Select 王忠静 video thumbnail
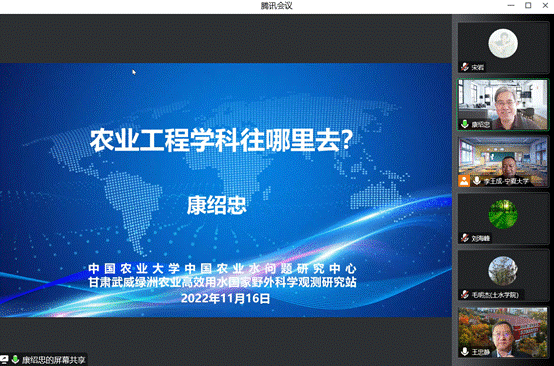Screen dimensions: 554x366 point(503,332)
